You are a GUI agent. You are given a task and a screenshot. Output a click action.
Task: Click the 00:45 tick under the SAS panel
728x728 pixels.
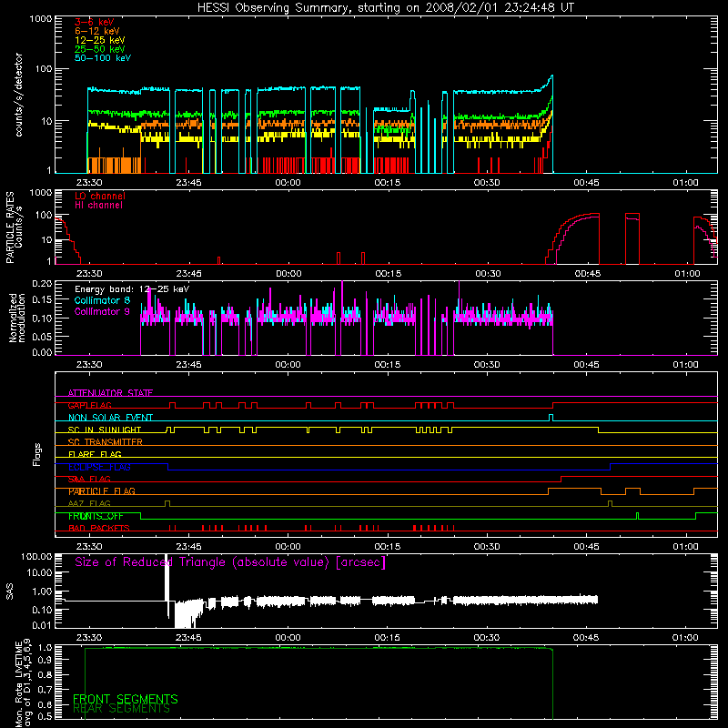tap(586, 638)
